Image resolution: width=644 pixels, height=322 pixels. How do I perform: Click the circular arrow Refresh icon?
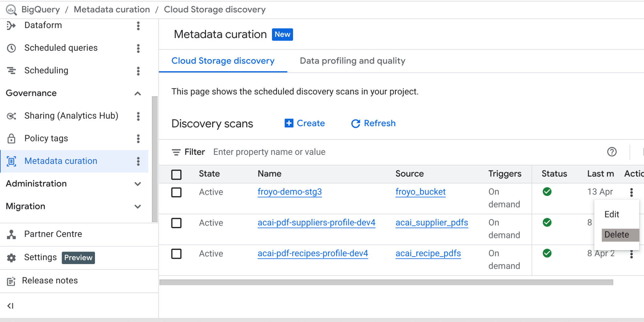pos(356,123)
